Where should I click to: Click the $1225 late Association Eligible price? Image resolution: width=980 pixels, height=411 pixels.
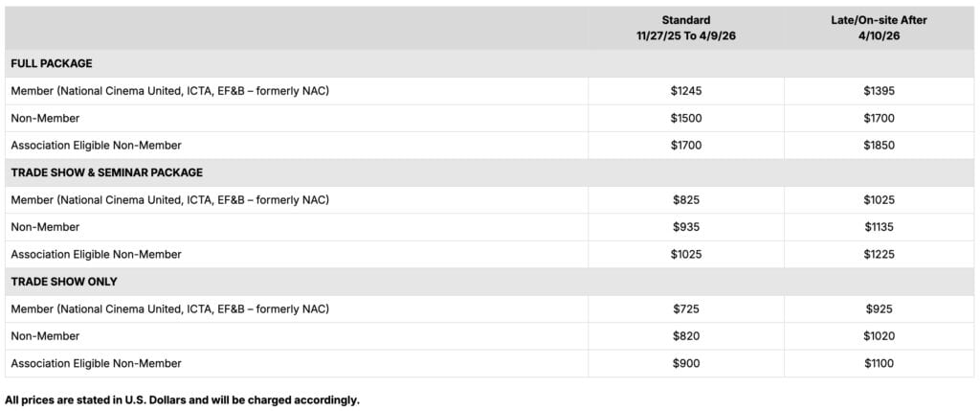tap(879, 255)
